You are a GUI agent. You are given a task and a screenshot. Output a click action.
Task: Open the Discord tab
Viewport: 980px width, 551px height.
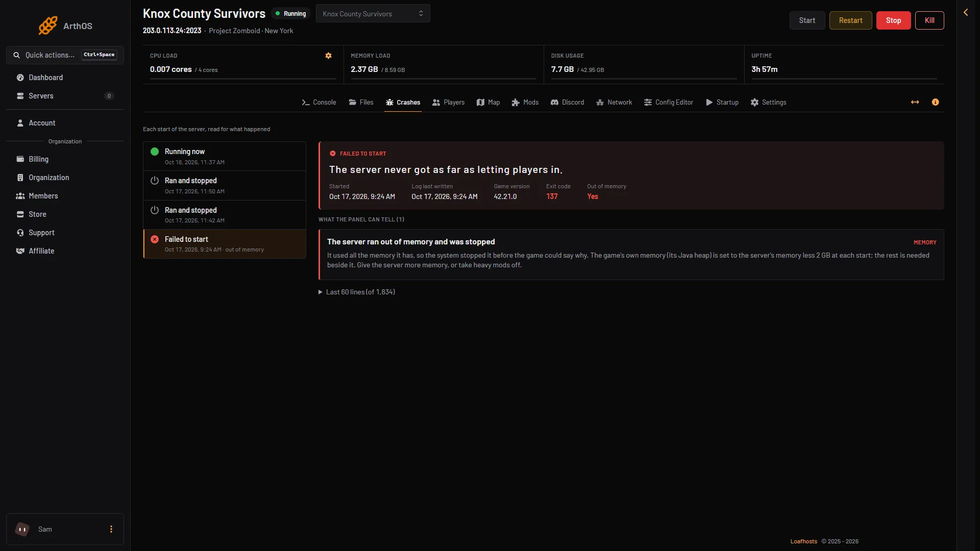[567, 103]
